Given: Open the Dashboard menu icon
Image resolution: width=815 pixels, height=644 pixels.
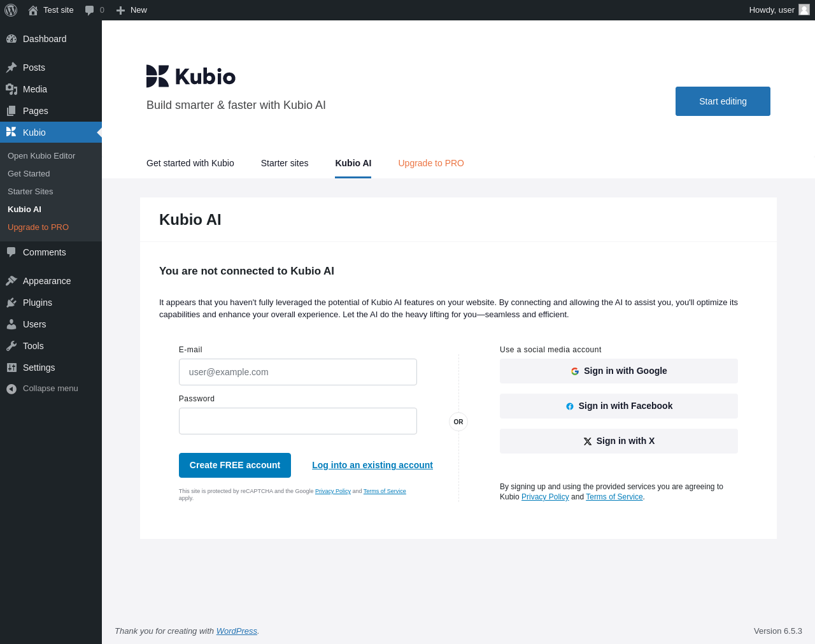Looking at the screenshot, I should (11, 39).
